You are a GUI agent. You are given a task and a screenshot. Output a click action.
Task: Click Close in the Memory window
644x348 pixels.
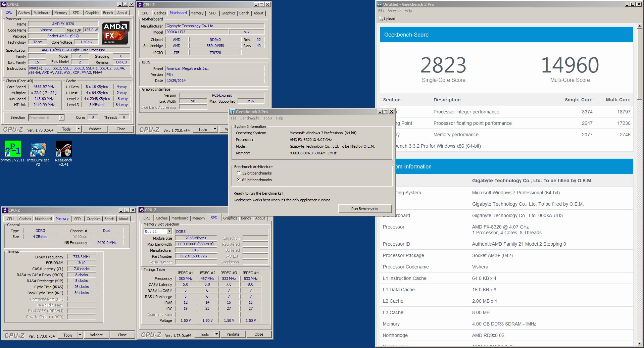[x=122, y=335]
